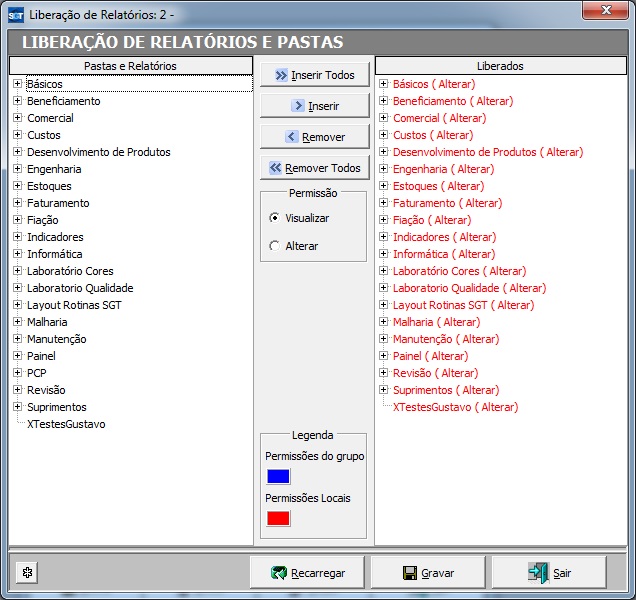Expand Malharia (Alterar) in Liberados tree

(383, 322)
